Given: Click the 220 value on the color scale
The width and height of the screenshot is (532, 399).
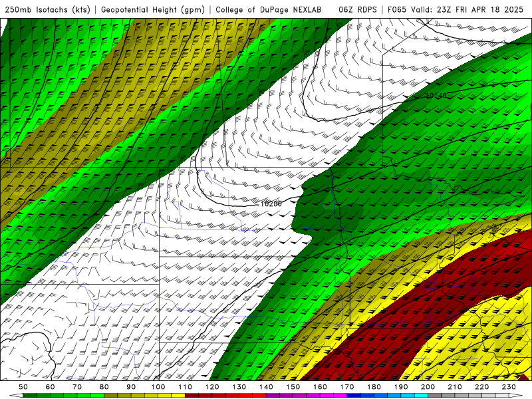Looking at the screenshot, I should tap(481, 387).
